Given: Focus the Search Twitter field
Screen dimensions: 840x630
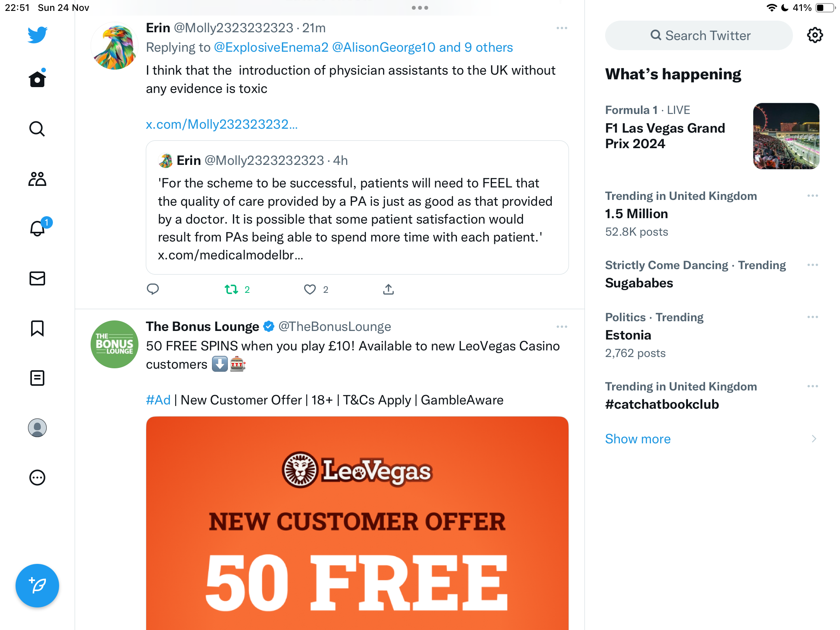Looking at the screenshot, I should pyautogui.click(x=698, y=35).
